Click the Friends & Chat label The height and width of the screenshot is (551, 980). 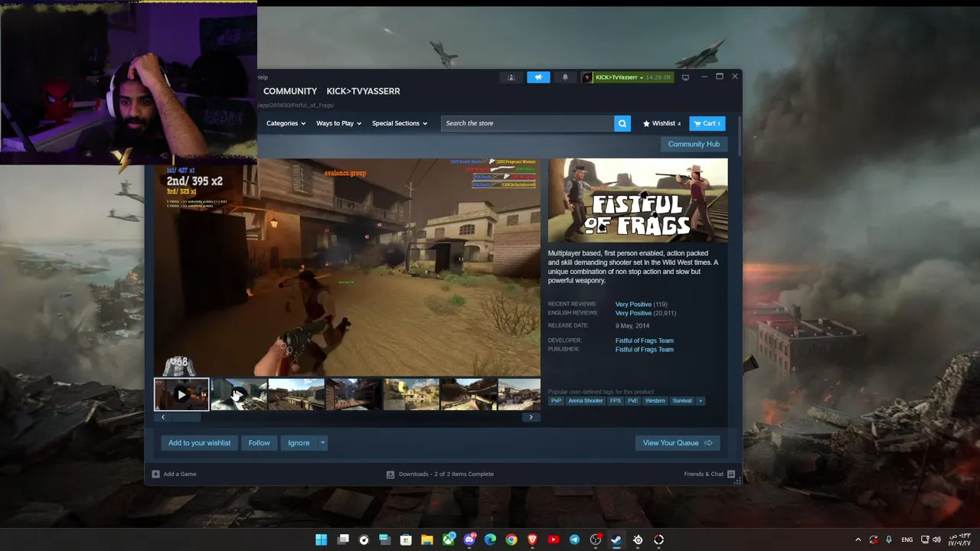tap(704, 474)
